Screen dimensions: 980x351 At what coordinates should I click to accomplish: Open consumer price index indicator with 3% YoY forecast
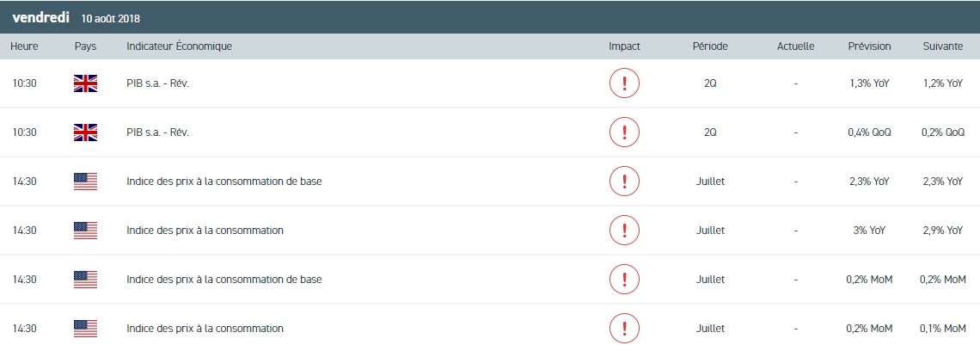tap(205, 231)
